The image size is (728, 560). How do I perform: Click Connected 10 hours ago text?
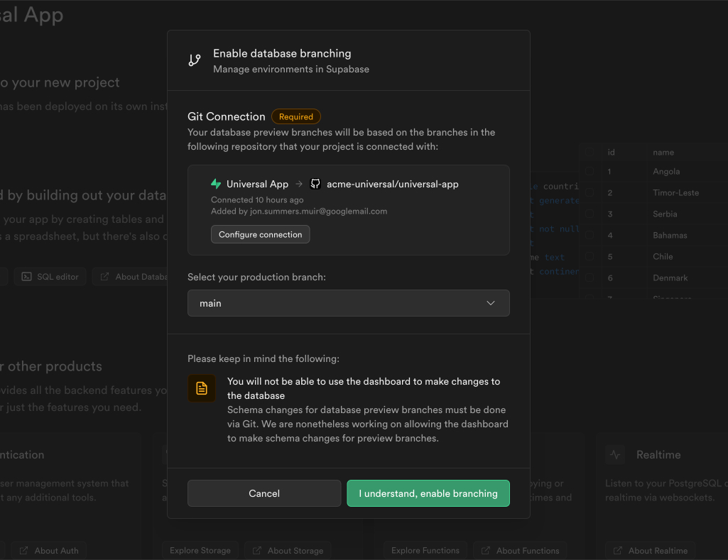pyautogui.click(x=257, y=199)
